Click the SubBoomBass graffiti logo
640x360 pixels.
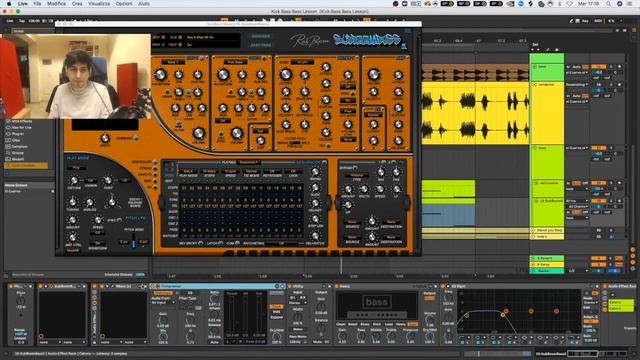(x=367, y=40)
